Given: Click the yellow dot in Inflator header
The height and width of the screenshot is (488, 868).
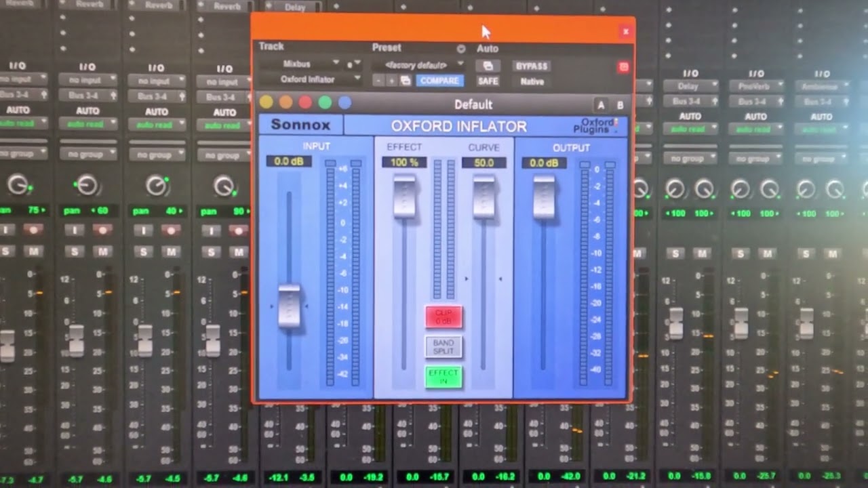Looking at the screenshot, I should [267, 102].
